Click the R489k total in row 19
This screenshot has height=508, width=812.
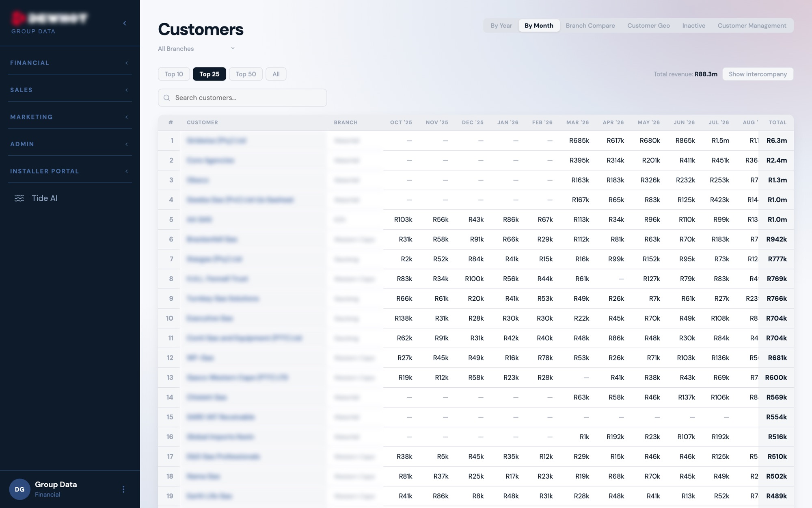tap(776, 496)
